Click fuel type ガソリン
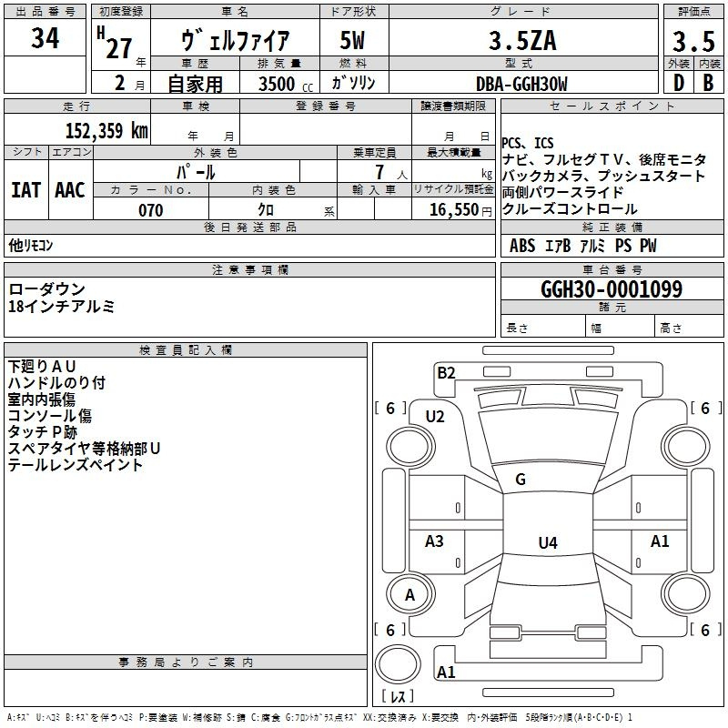 pyautogui.click(x=353, y=83)
